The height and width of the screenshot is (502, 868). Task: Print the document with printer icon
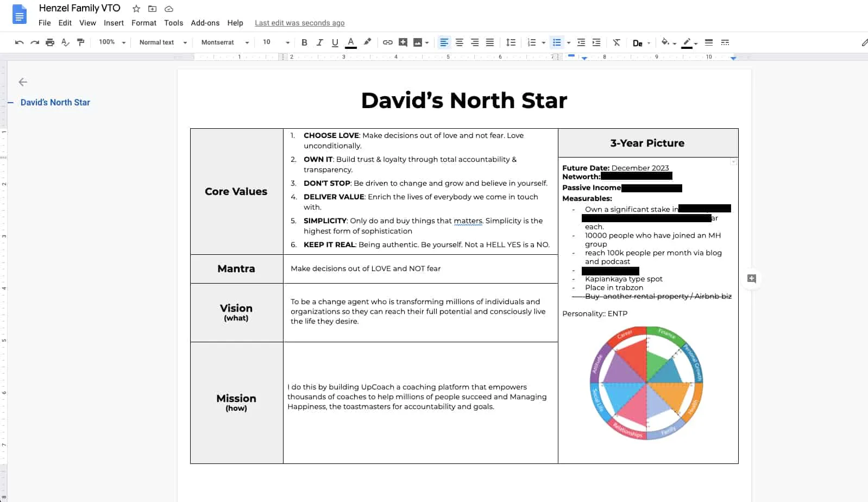(x=50, y=42)
